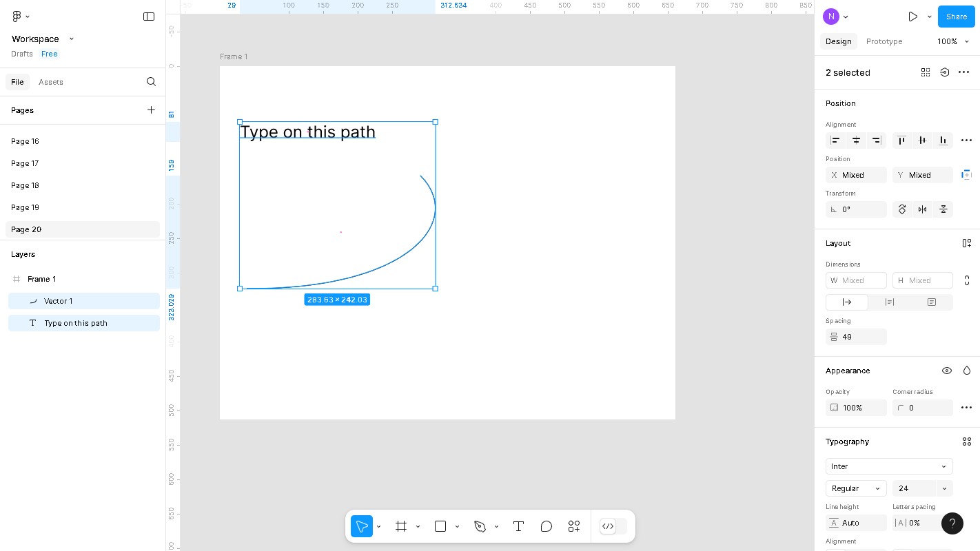Open the Actions components tool
The height and width of the screenshot is (551, 980).
[x=574, y=526]
